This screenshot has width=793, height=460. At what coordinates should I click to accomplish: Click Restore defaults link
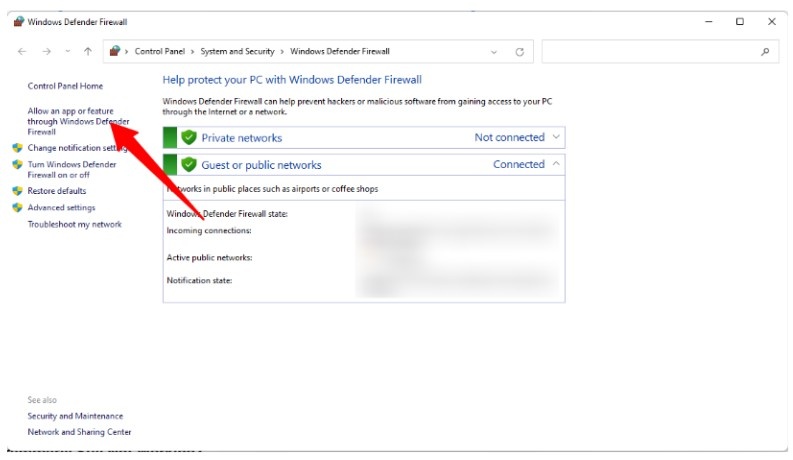tap(57, 191)
